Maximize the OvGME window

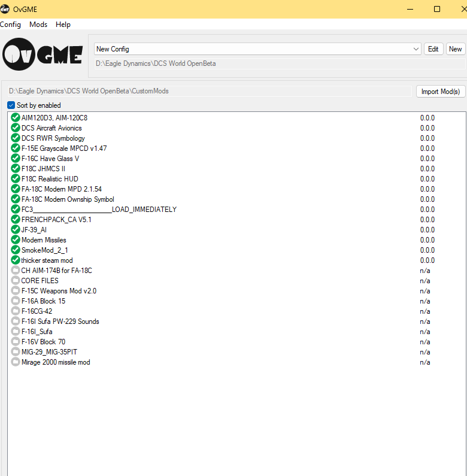point(436,9)
